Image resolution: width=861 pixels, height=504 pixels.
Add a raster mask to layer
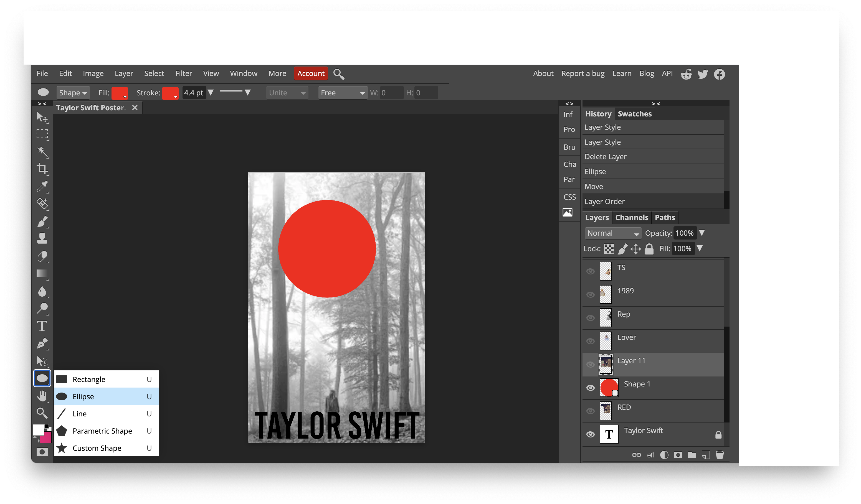678,455
